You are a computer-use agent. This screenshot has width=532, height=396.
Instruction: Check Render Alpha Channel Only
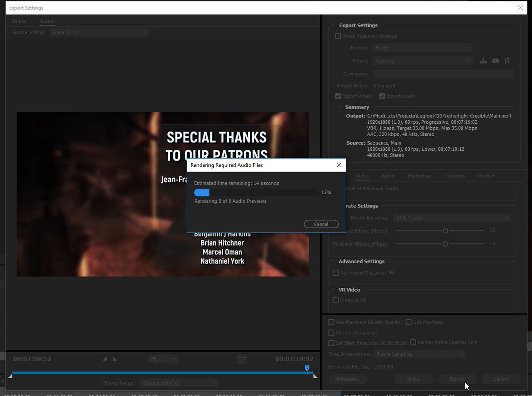coord(413,342)
